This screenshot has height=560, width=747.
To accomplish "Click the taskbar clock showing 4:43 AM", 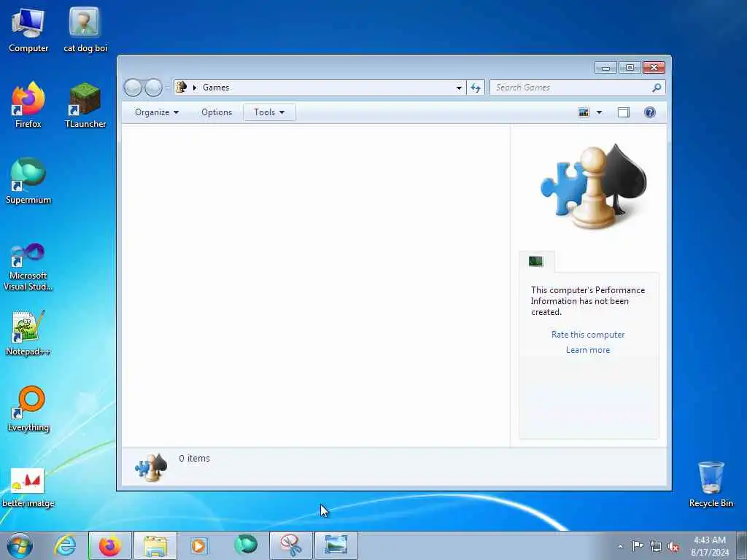I will [710, 546].
